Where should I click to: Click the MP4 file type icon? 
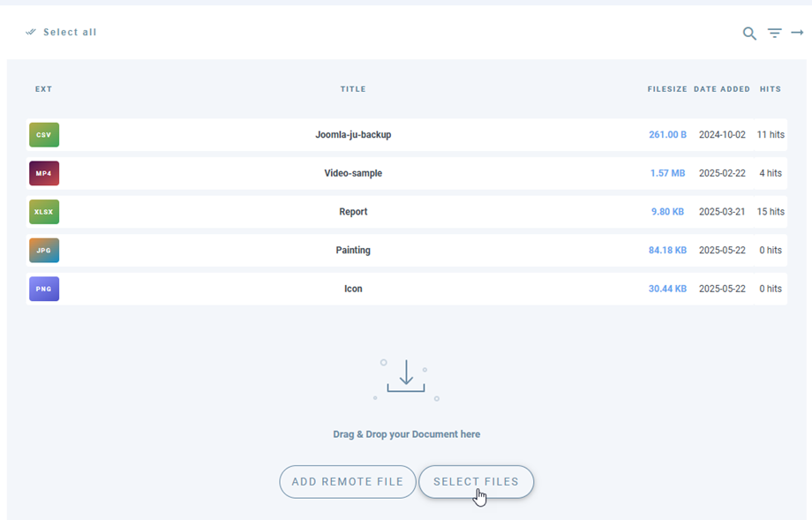[x=44, y=174]
